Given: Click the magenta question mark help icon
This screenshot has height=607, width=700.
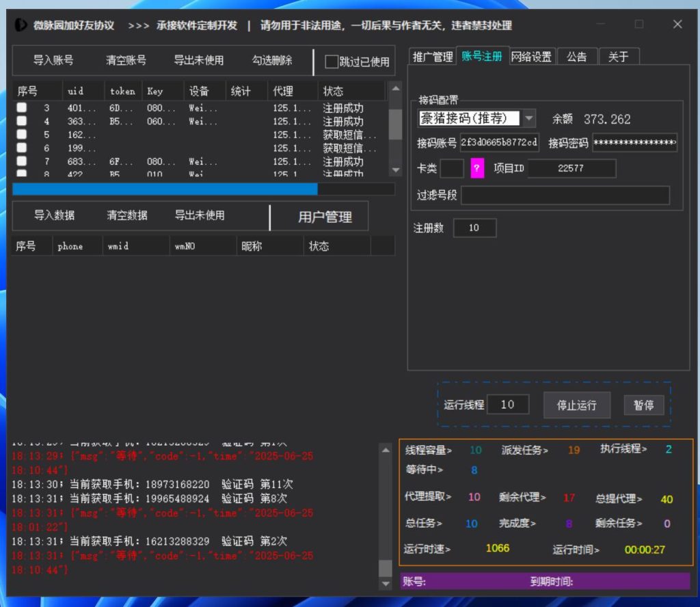Looking at the screenshot, I should pos(477,168).
